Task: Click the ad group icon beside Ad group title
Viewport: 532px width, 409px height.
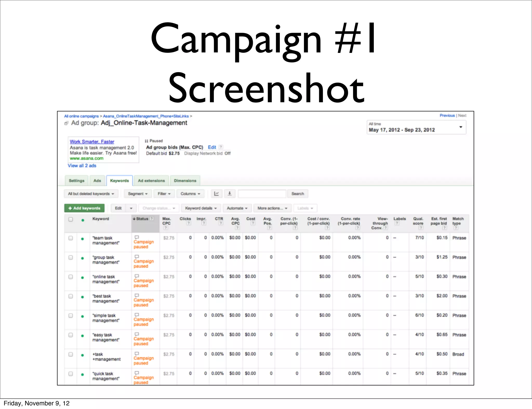Action: [66, 123]
